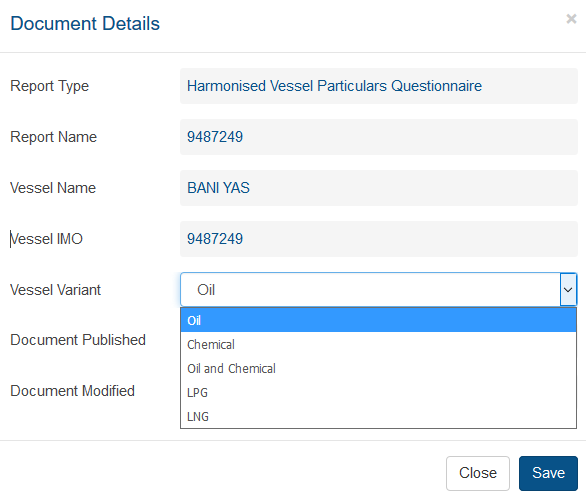The width and height of the screenshot is (586, 501).
Task: Open the Vessel Variant combo box showing Oil
Action: pyautogui.click(x=379, y=290)
